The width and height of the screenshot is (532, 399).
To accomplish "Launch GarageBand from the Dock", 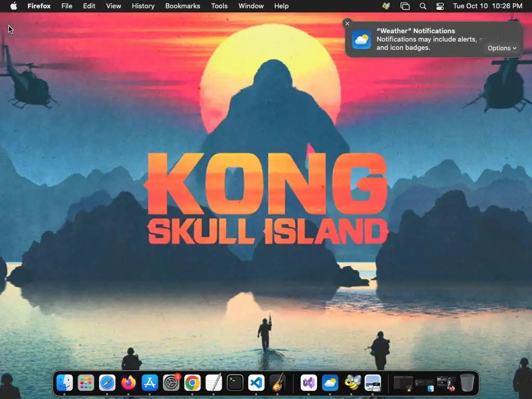I will [x=278, y=383].
